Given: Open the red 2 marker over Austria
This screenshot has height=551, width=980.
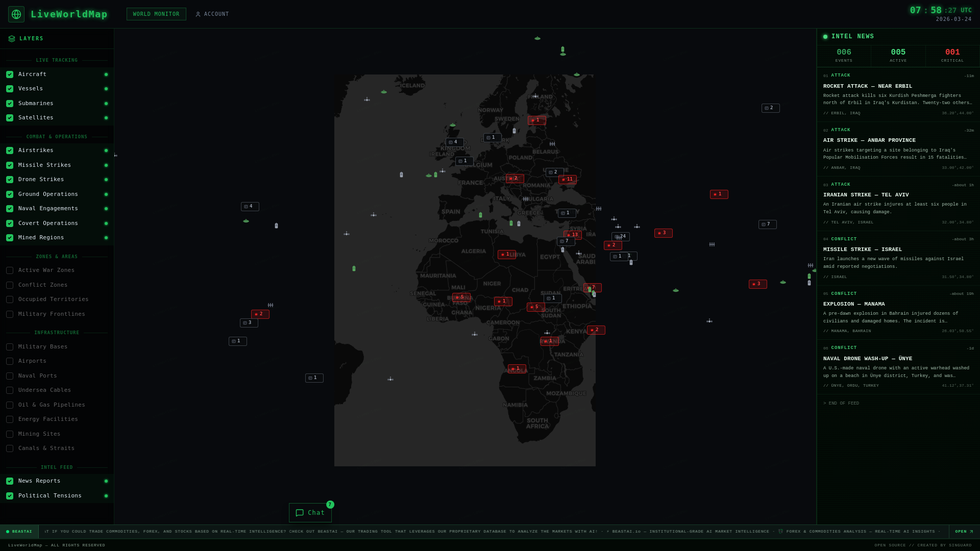Looking at the screenshot, I should [515, 179].
